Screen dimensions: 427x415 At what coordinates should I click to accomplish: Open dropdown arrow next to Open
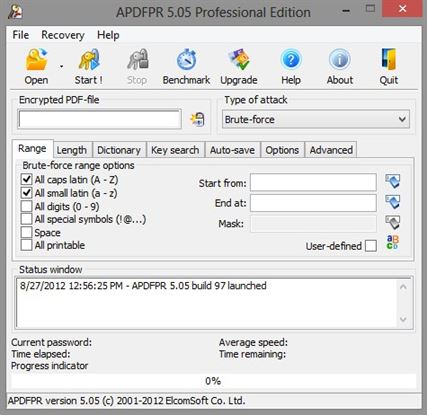coord(61,66)
